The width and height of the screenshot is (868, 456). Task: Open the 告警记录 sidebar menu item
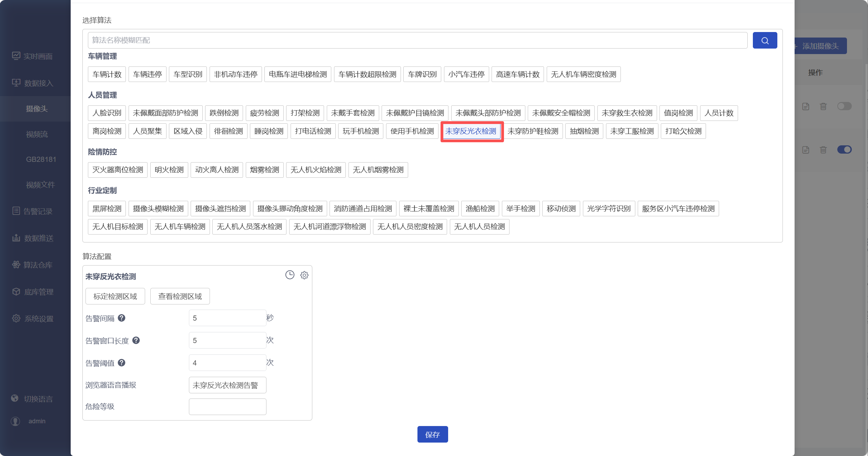pos(38,211)
